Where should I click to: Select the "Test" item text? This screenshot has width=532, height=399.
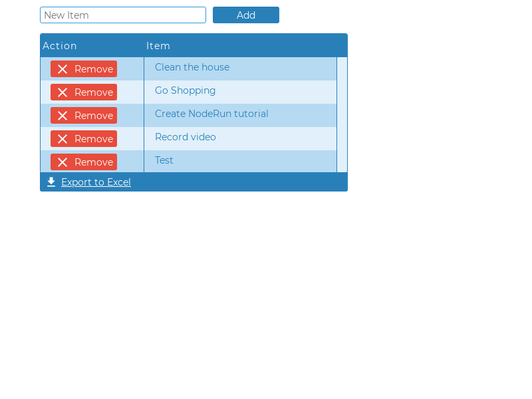pos(164,160)
